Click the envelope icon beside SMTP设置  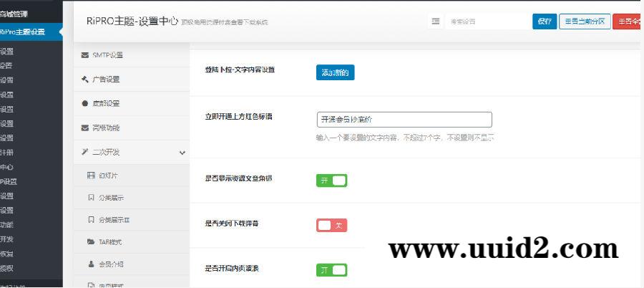click(x=85, y=55)
